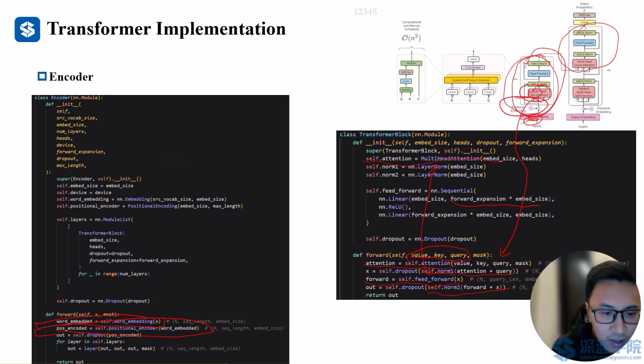This screenshot has height=364, width=644.
Task: Select the Softmax block under Output Probabilities
Action: 584,15
